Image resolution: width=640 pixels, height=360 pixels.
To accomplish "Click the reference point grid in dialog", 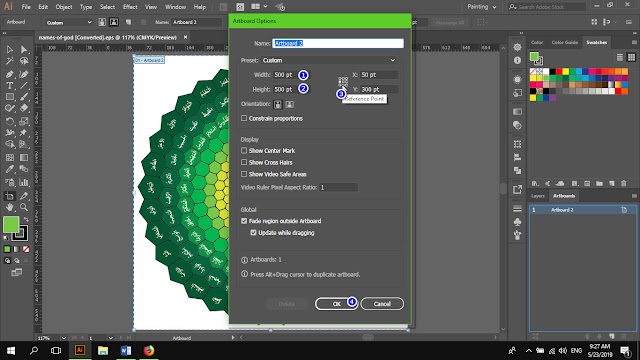I will pyautogui.click(x=343, y=81).
